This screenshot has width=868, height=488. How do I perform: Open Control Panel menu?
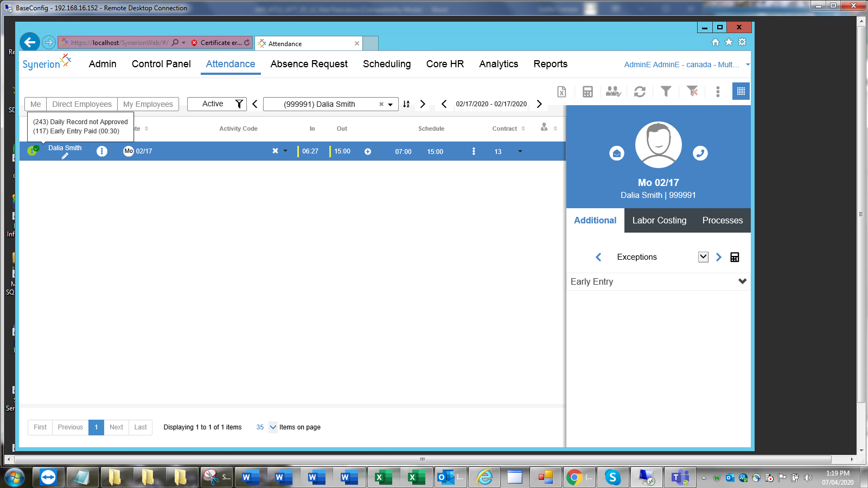coord(161,64)
